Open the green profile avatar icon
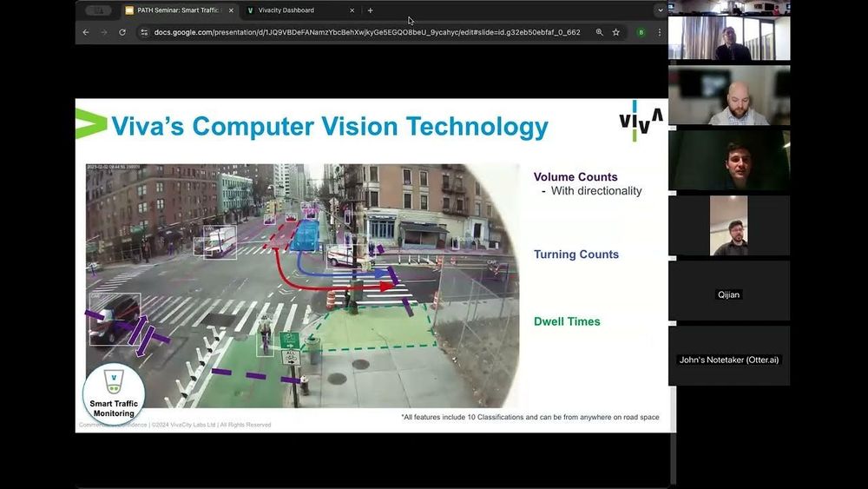This screenshot has height=489, width=868. click(641, 33)
